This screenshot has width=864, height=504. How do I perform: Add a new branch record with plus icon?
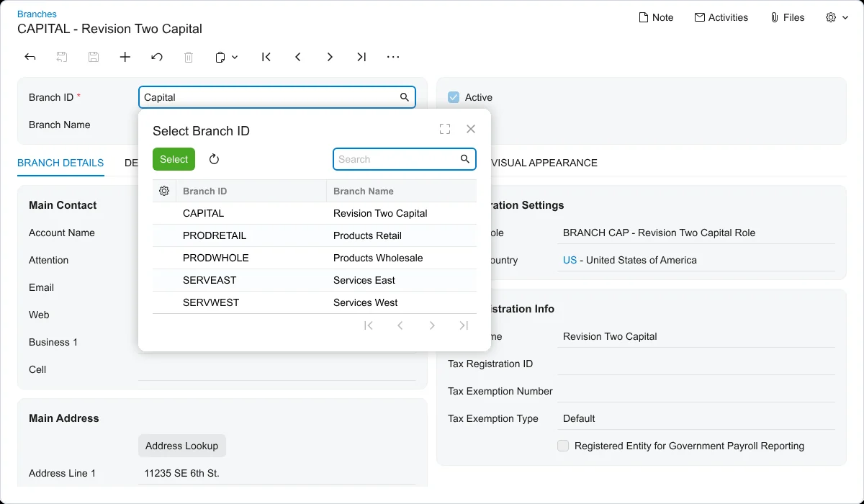(125, 57)
